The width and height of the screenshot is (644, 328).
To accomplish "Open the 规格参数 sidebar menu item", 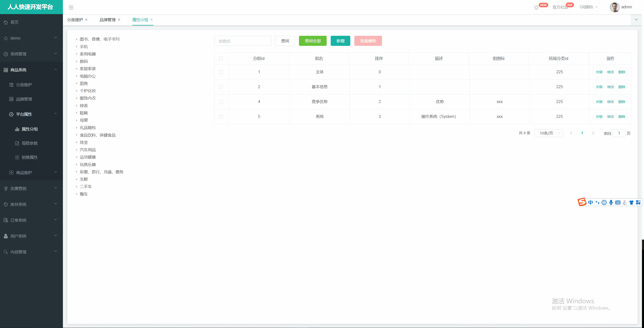I will 29,143.
